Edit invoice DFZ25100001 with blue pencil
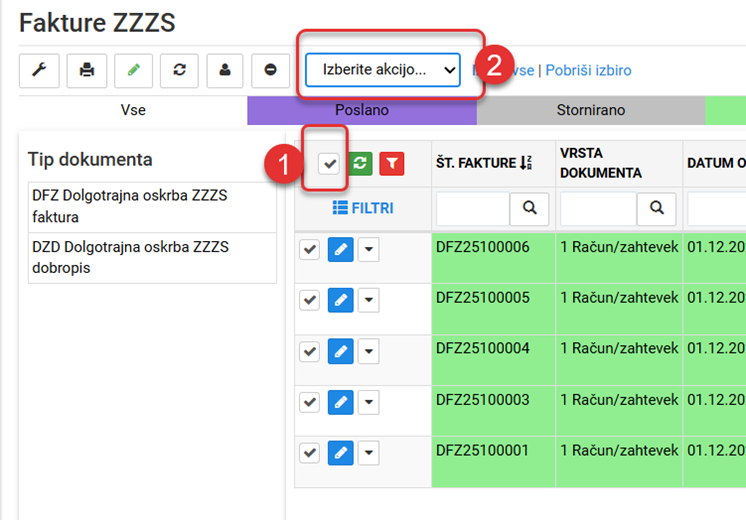Screen dimensions: 746x520 pyautogui.click(x=341, y=452)
